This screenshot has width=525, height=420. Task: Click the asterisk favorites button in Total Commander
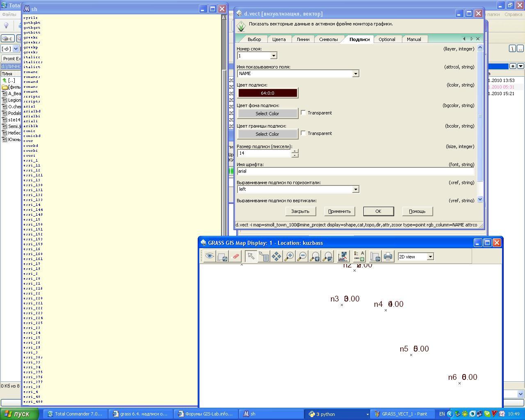513,66
